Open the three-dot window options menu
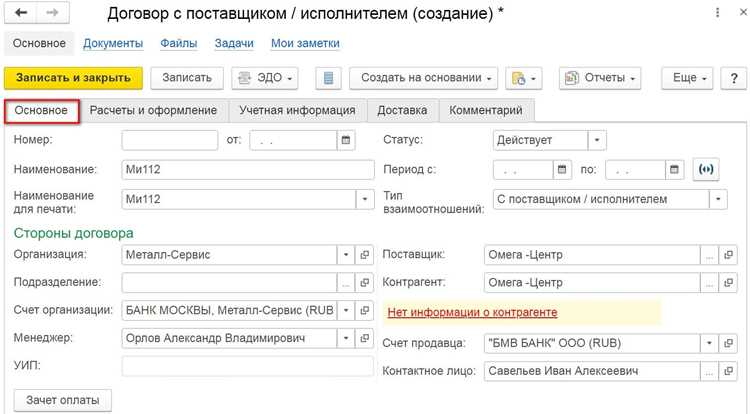The height and width of the screenshot is (414, 750). 717,12
